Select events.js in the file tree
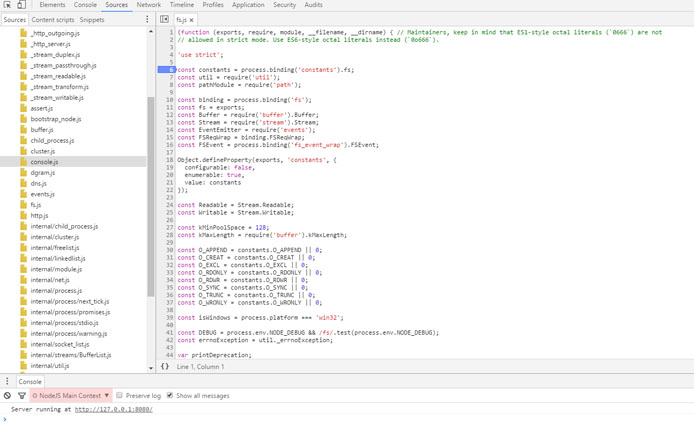694x443 pixels. (42, 194)
